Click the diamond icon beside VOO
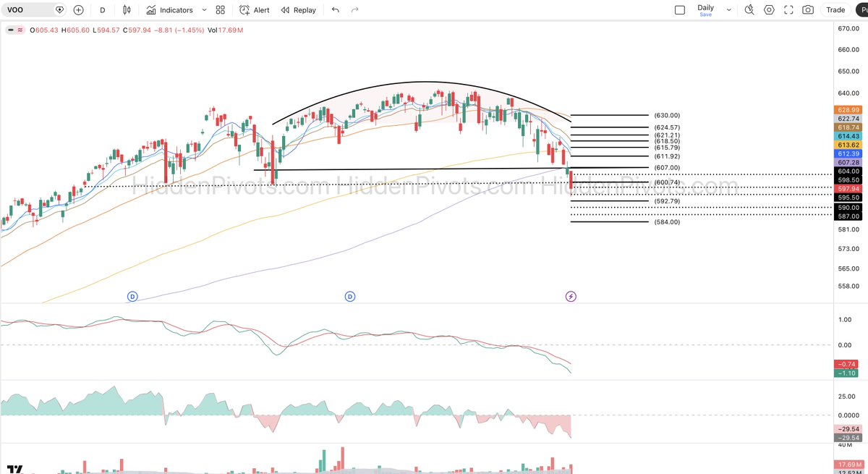The image size is (868, 474). pos(59,10)
